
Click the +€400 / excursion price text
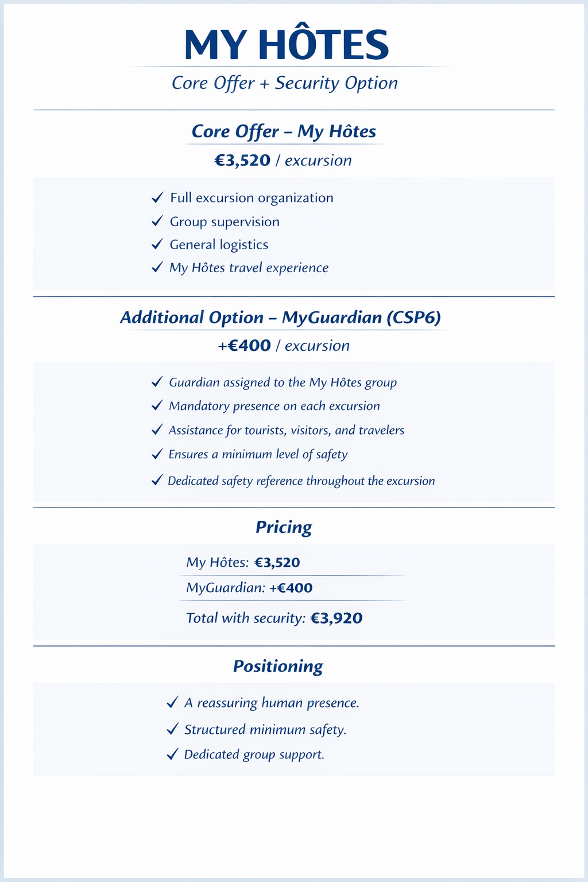coord(284,346)
